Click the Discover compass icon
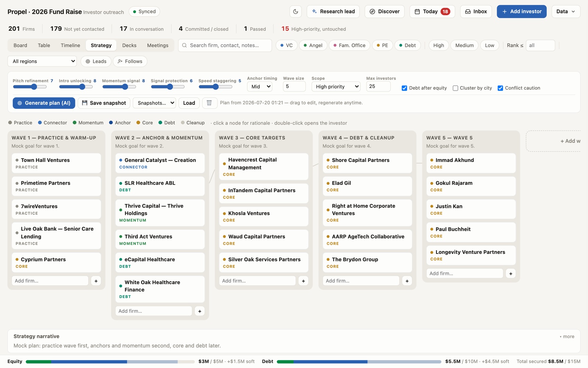Image resolution: width=588 pixels, height=368 pixels. [372, 11]
